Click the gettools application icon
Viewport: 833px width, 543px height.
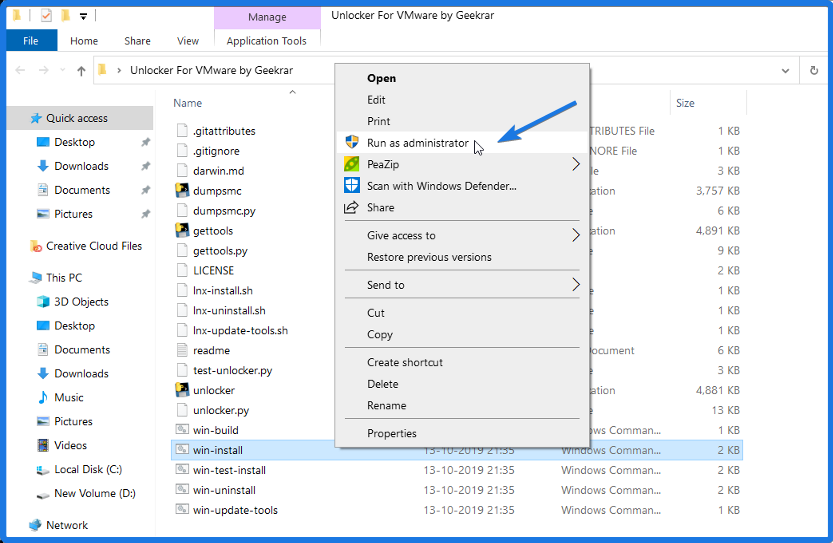click(182, 230)
